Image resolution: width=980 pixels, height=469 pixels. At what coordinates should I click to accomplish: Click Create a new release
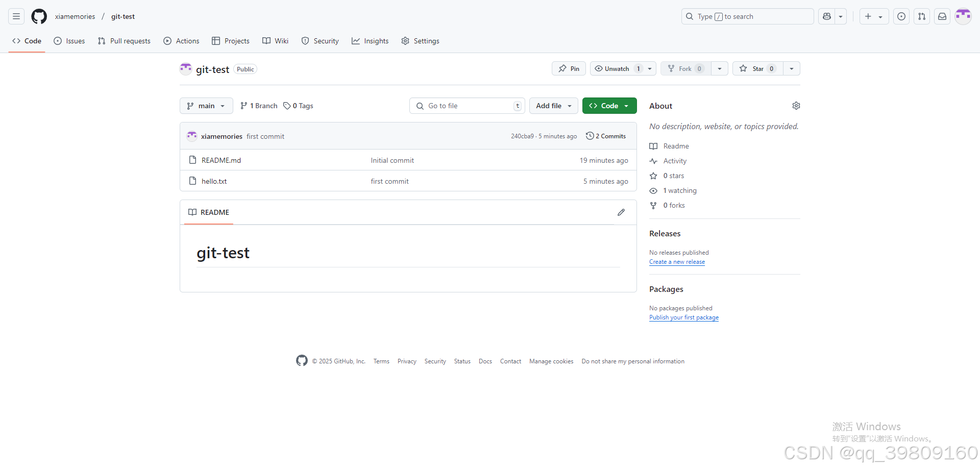[x=677, y=262]
